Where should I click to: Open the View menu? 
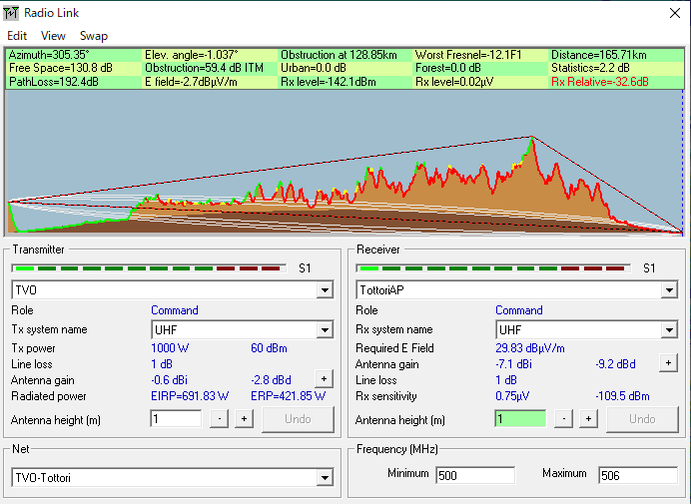pos(53,36)
